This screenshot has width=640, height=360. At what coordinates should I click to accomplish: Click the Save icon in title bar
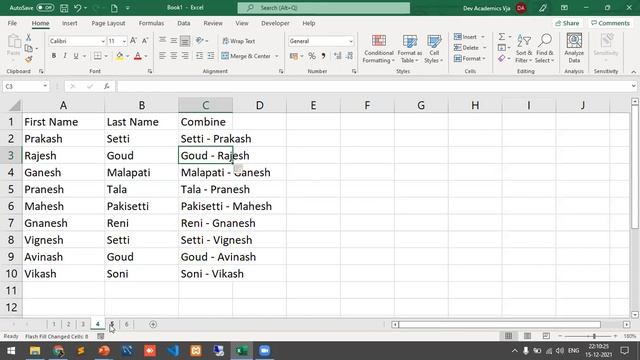click(64, 8)
